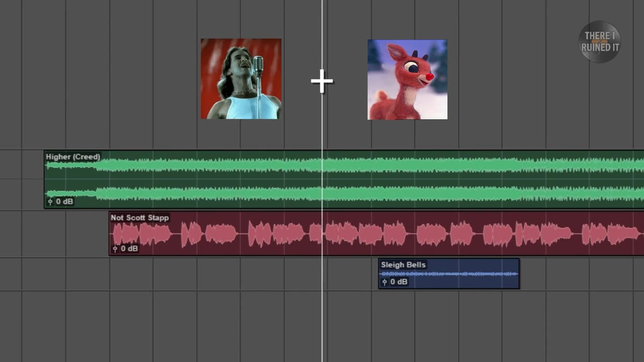Screen dimensions: 644x362
Task: Click the Not Scott Stapp clip name label
Action: (139, 218)
